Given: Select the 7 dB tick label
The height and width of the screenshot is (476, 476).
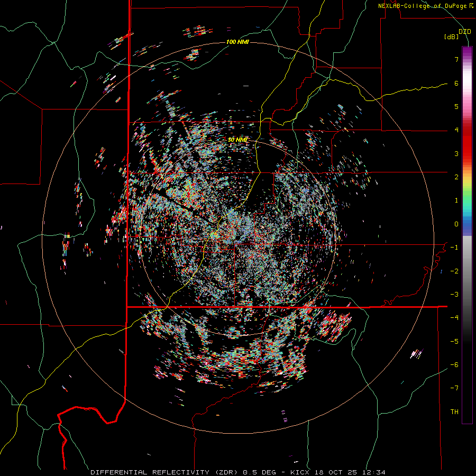Looking at the screenshot, I should (x=456, y=59).
